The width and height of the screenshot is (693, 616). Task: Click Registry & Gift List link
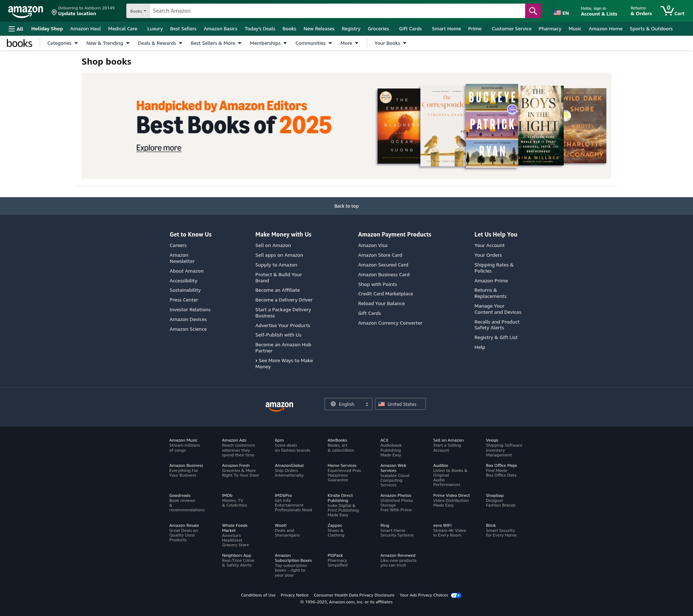tap(496, 338)
